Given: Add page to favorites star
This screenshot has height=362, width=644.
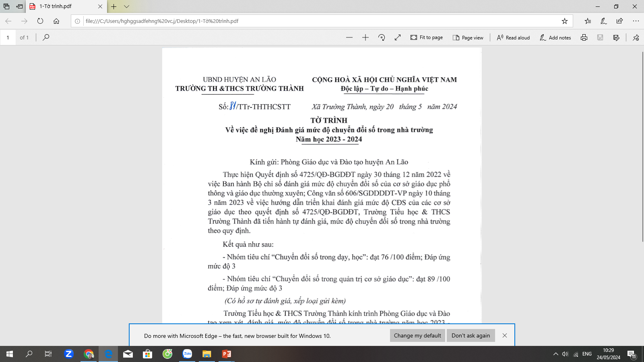Looking at the screenshot, I should [x=565, y=21].
